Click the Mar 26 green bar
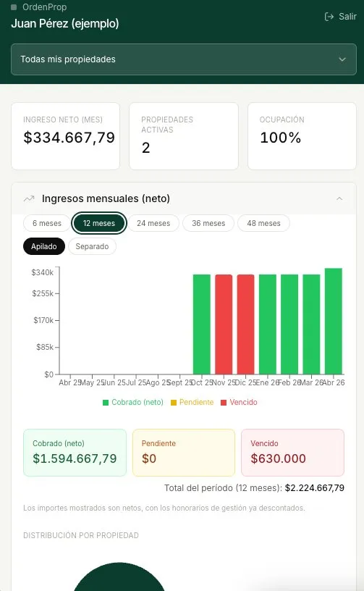 [311, 324]
